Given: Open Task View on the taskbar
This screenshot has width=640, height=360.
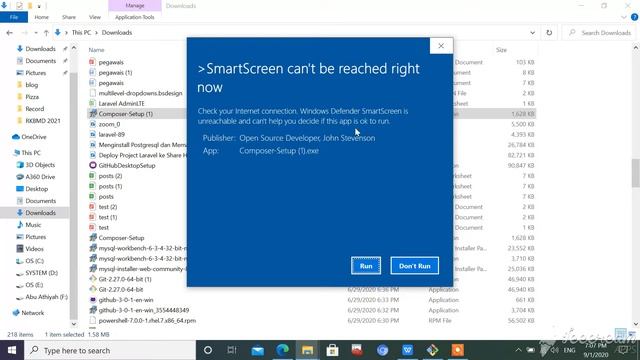Looking at the screenshot, I should point(232,350).
